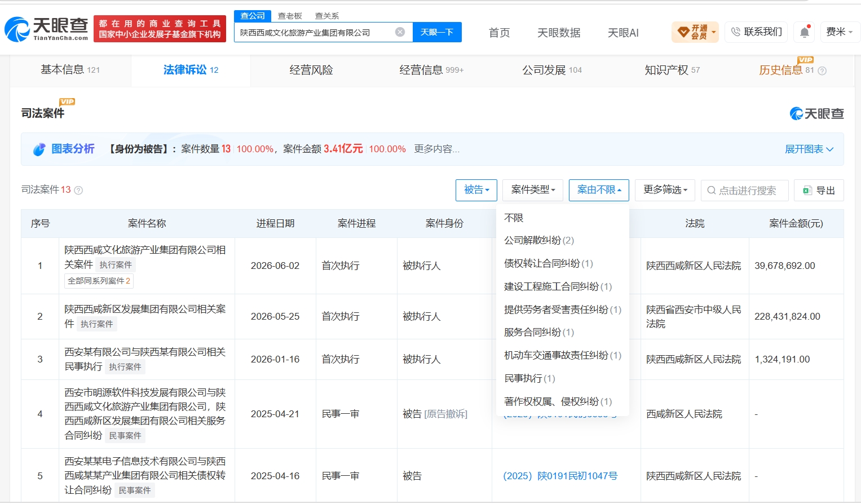This screenshot has width=861, height=504.
Task: Click the search magnifier in case search
Action: pos(712,191)
